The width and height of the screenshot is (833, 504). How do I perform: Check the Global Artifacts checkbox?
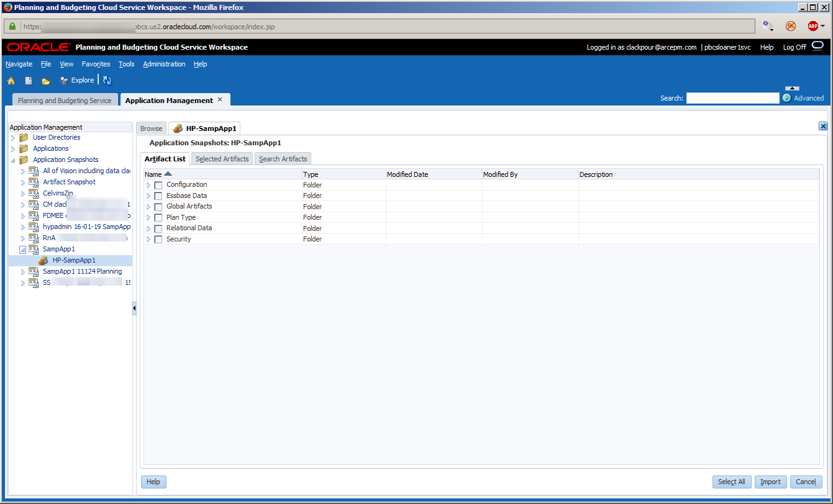tap(158, 207)
